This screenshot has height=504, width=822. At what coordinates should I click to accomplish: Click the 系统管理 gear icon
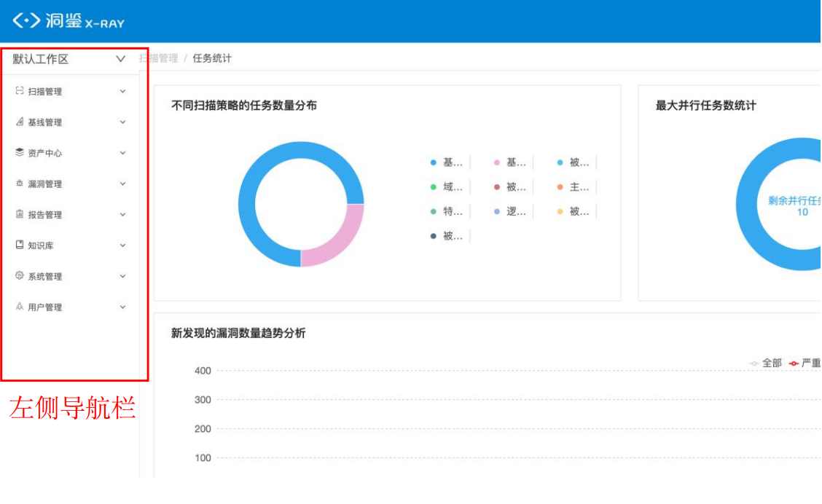20,275
